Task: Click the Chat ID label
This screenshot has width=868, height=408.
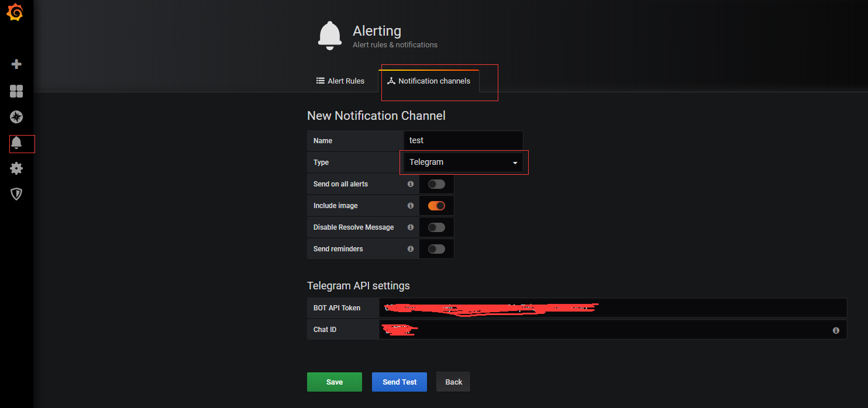Action: pyautogui.click(x=325, y=330)
